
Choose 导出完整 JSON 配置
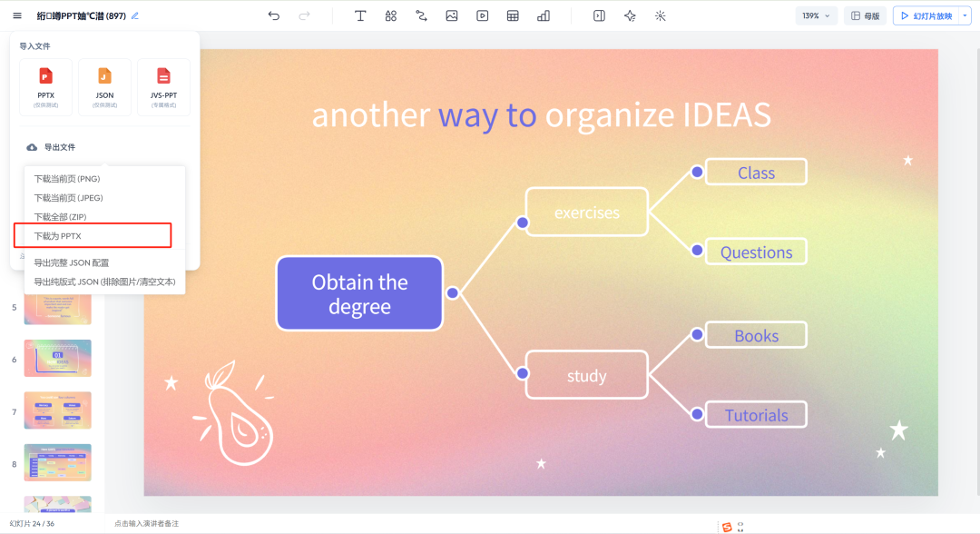(x=72, y=262)
